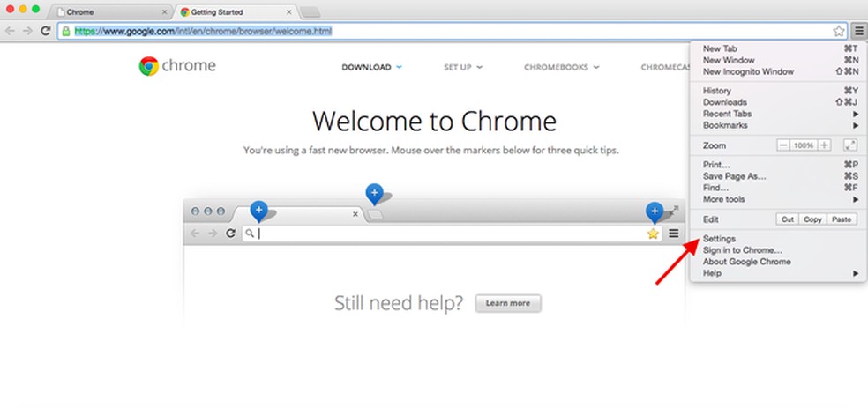The width and height of the screenshot is (868, 408).
Task: Click the fullscreen icon beside Zoom
Action: 849,145
